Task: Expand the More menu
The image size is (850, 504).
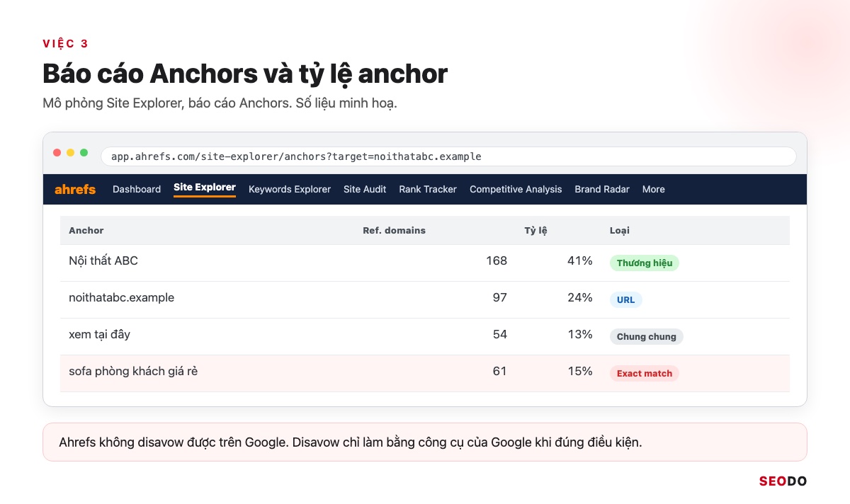Action: click(x=653, y=189)
